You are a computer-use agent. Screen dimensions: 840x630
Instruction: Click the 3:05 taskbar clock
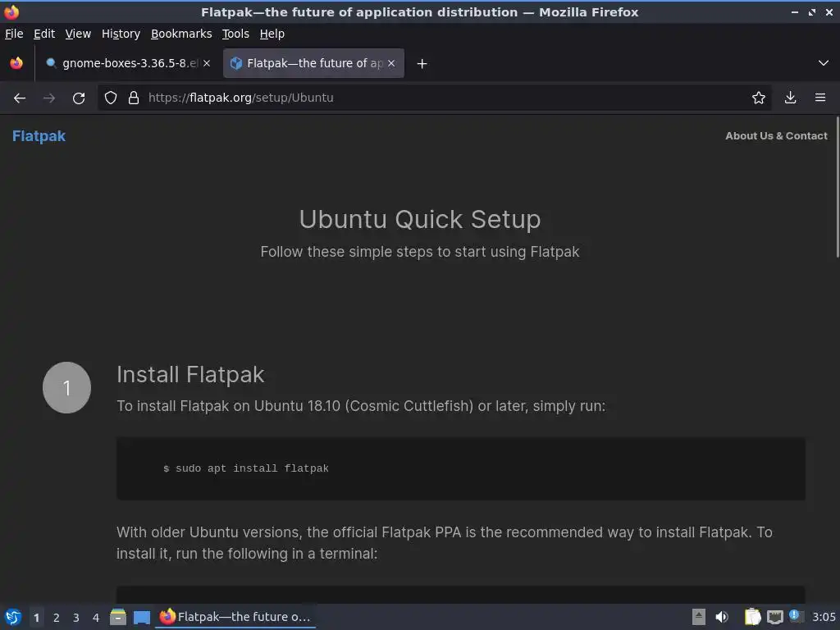click(x=824, y=617)
